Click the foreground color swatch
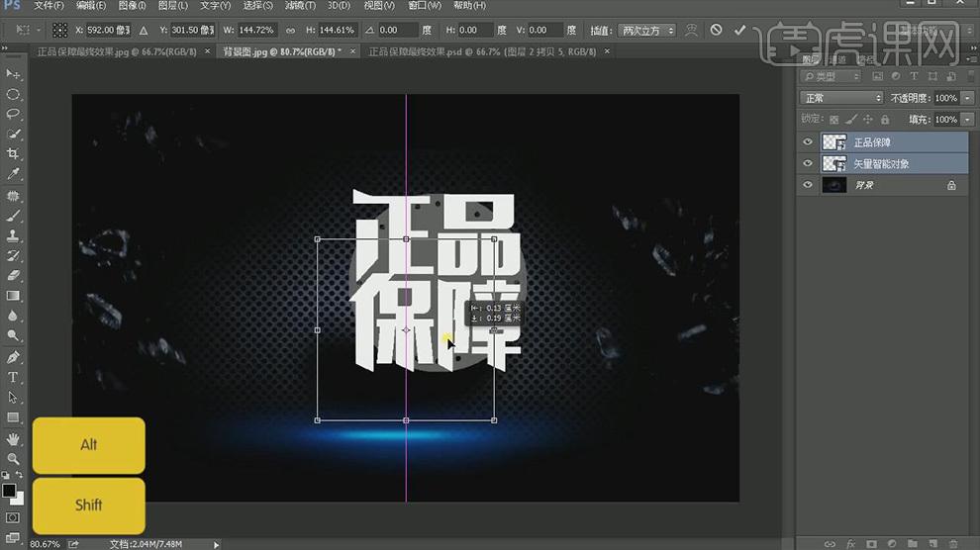 8,491
